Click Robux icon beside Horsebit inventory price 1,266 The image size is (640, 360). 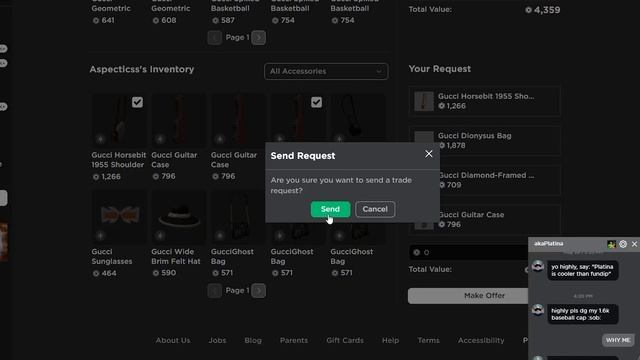[96, 177]
